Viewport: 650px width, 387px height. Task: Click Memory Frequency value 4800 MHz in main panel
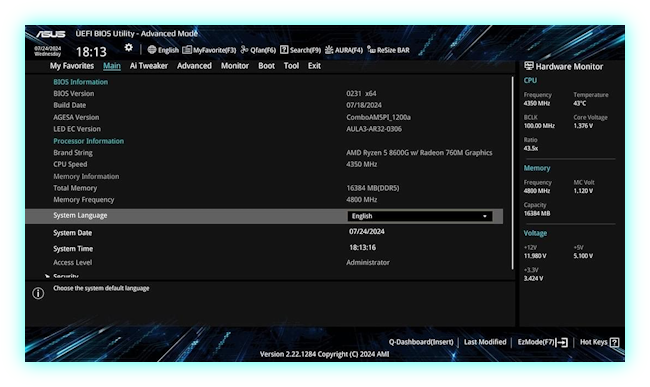[361, 200]
